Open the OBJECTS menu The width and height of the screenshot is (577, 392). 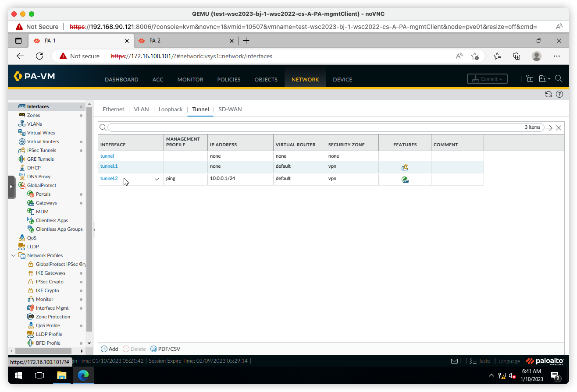point(266,80)
